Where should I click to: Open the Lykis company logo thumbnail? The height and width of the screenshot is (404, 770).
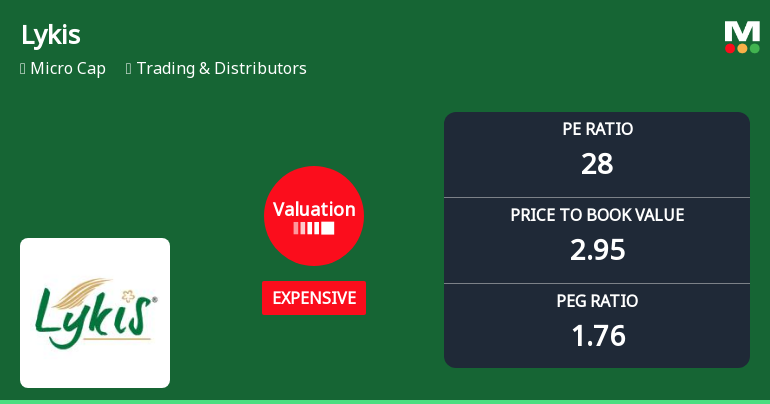point(95,313)
